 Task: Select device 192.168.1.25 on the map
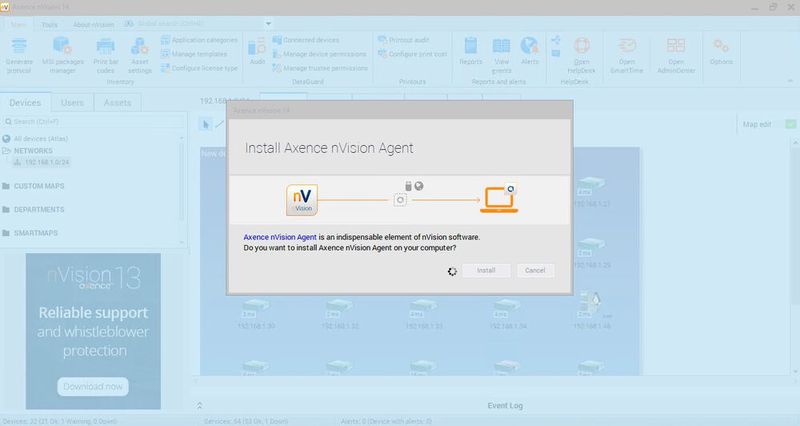(x=592, y=254)
